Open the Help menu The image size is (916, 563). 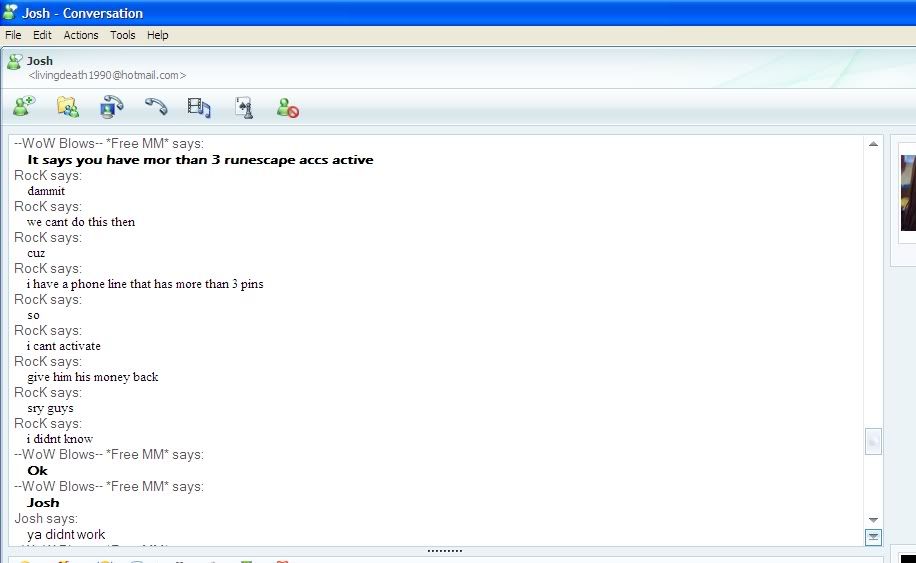pyautogui.click(x=158, y=35)
